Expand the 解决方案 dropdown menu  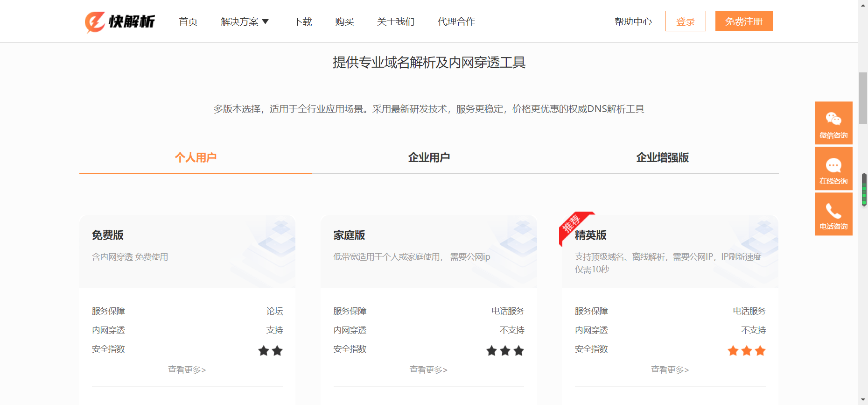(x=245, y=21)
